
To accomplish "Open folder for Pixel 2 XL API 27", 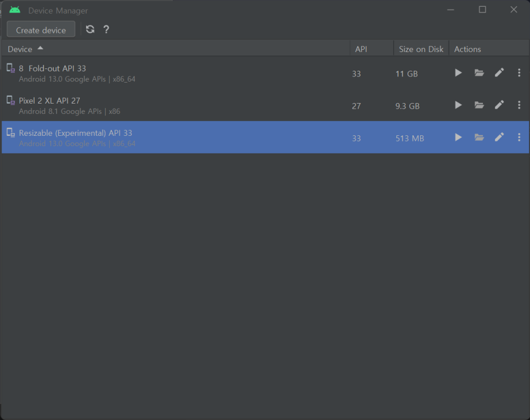I will tap(479, 105).
